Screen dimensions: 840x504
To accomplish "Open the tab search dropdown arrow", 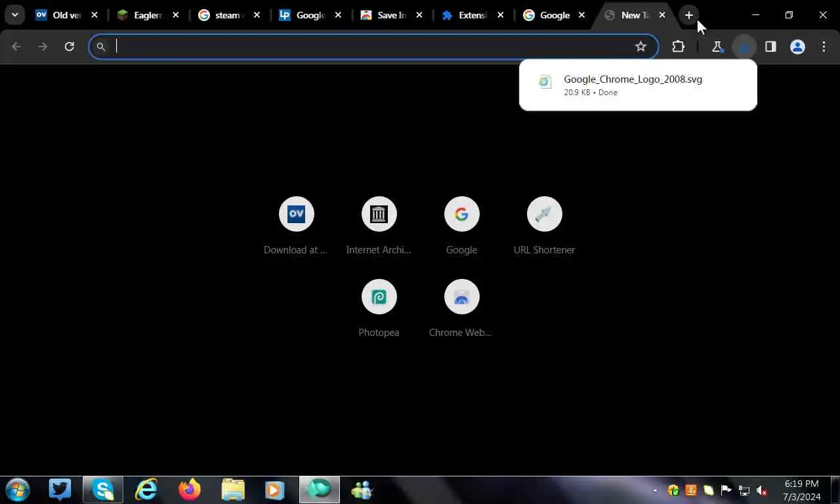I will 14,15.
